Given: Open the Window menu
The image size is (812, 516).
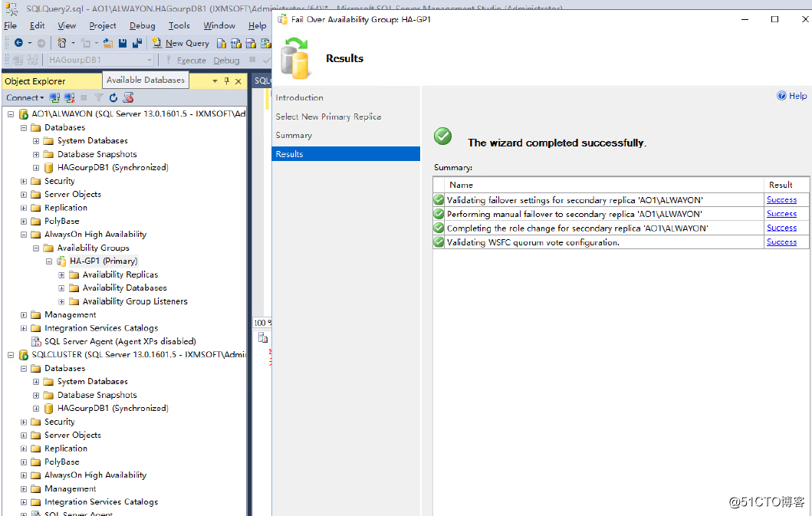Looking at the screenshot, I should [219, 25].
